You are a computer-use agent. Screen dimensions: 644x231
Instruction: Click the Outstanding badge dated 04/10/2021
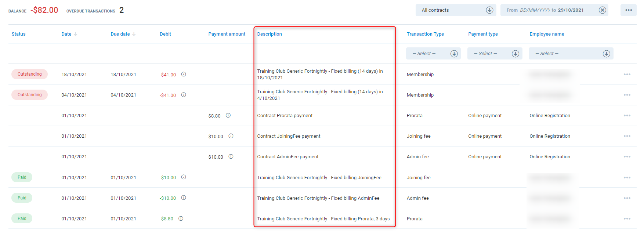(29, 95)
